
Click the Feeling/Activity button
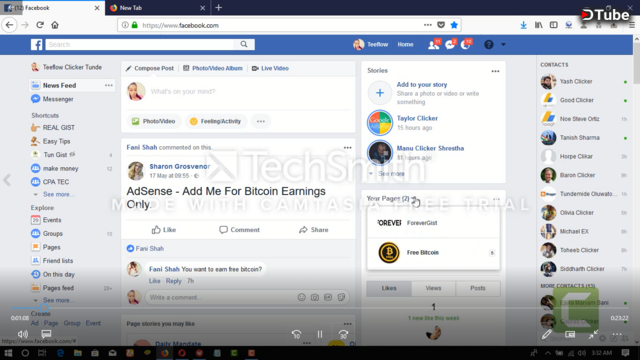(216, 121)
